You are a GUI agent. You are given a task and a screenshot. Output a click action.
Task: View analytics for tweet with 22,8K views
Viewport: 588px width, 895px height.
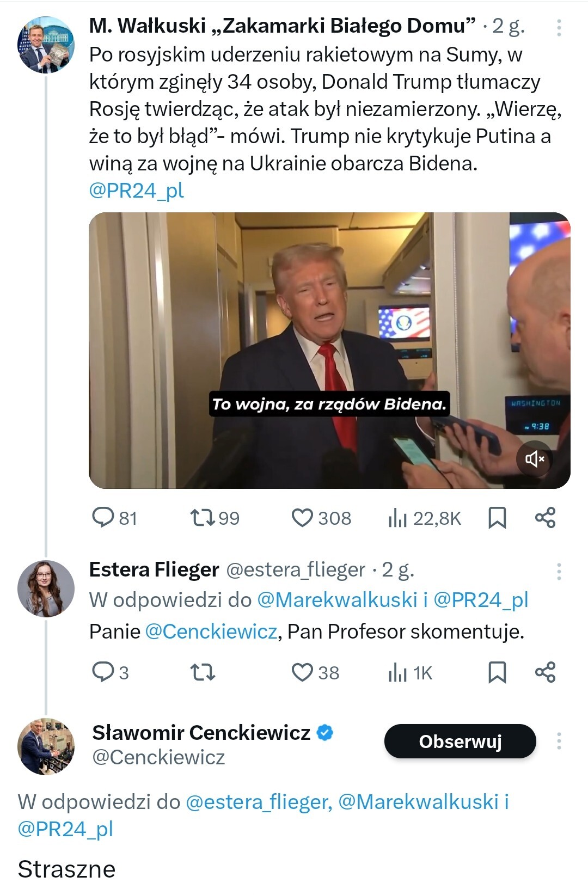397,518
